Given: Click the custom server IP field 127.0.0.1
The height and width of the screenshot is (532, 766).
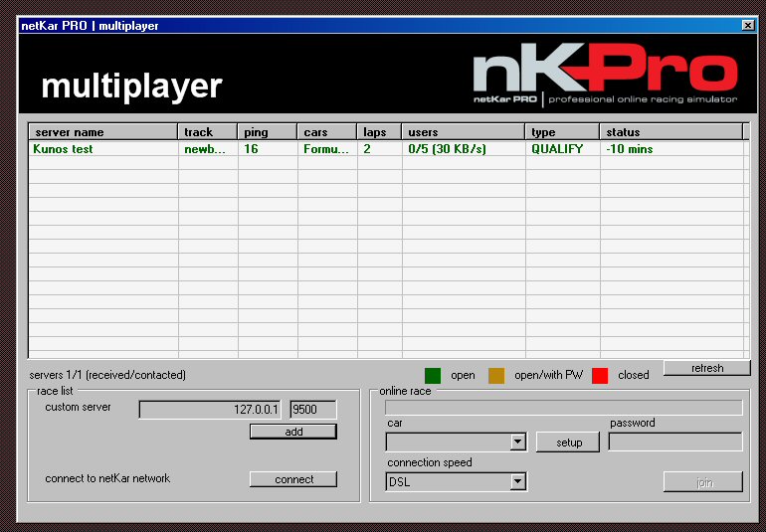Looking at the screenshot, I should 210,410.
